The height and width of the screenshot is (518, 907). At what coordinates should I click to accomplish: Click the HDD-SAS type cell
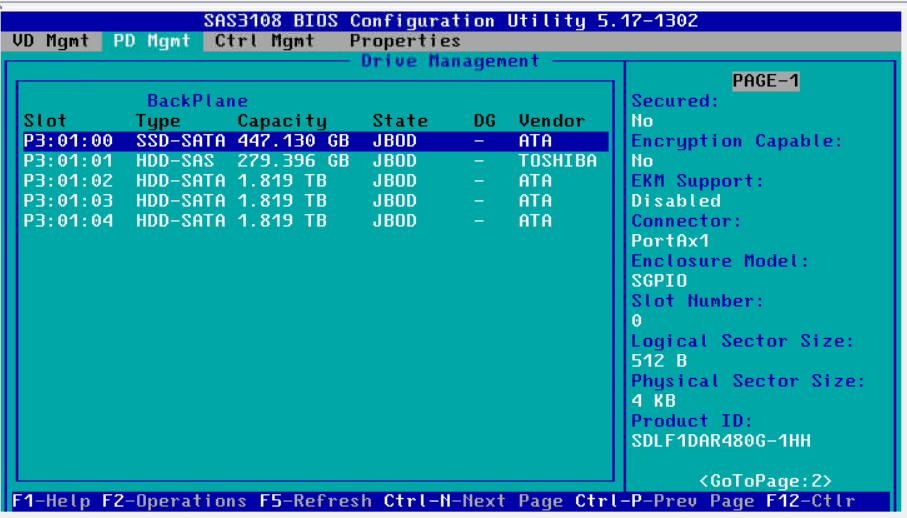click(x=175, y=161)
